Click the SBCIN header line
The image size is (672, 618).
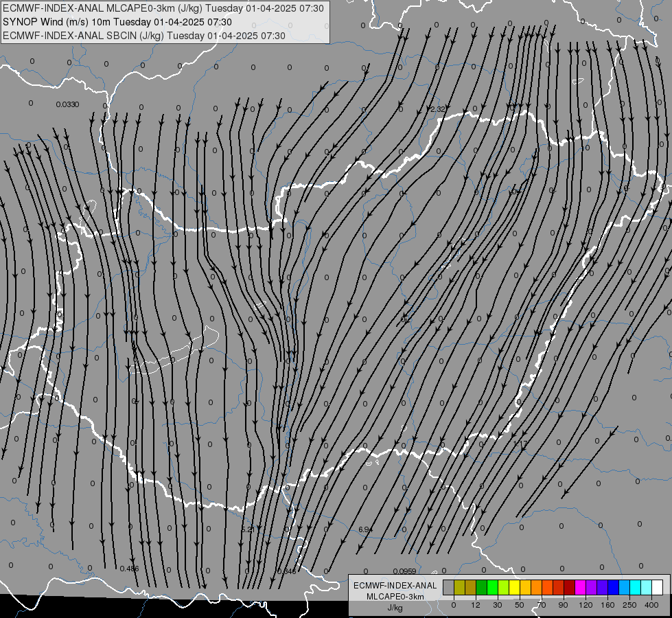(144, 36)
